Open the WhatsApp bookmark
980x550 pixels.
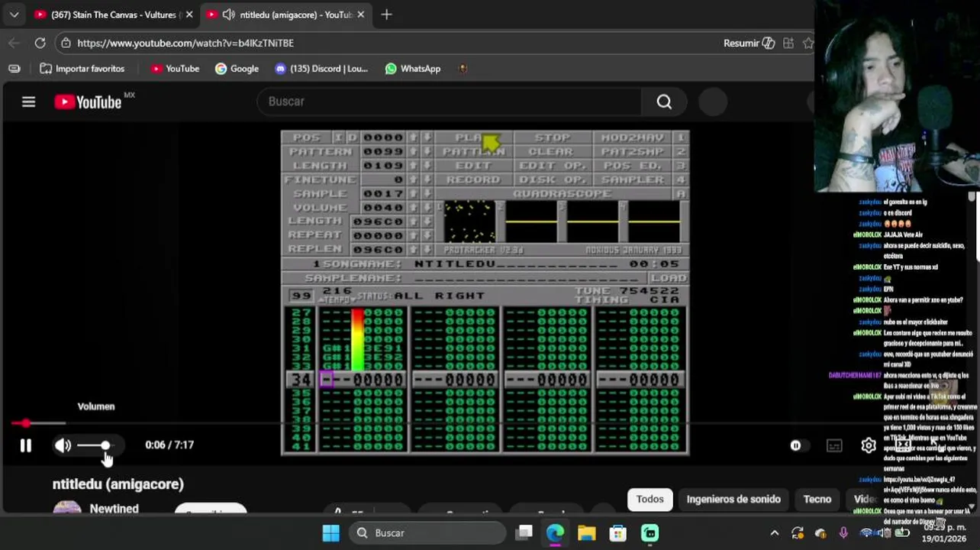[413, 69]
